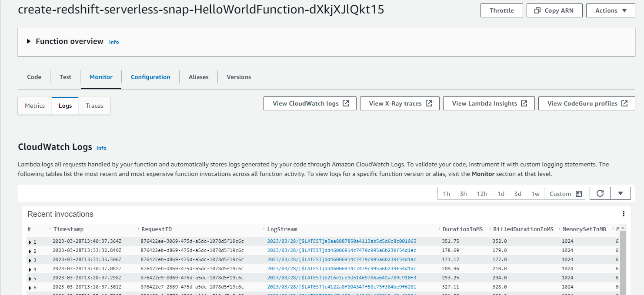Switch to the Configuration tab
The width and height of the screenshot is (644, 295).
(150, 77)
